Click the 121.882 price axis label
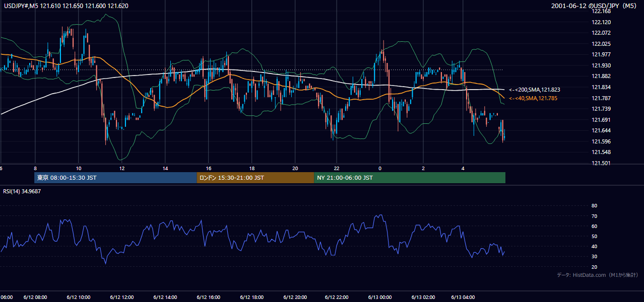The width and height of the screenshot is (644, 302). point(601,76)
